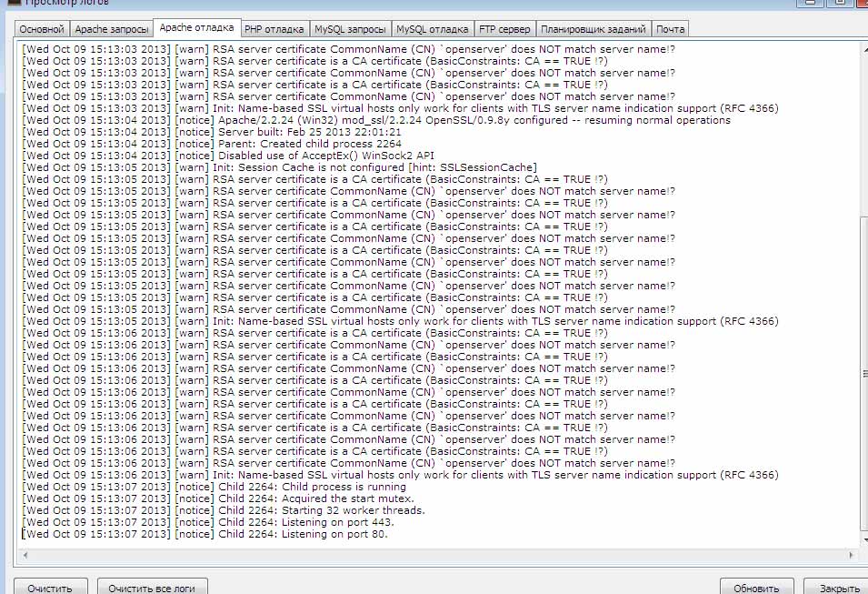
Task: Open the Почта tab
Action: coord(671,30)
